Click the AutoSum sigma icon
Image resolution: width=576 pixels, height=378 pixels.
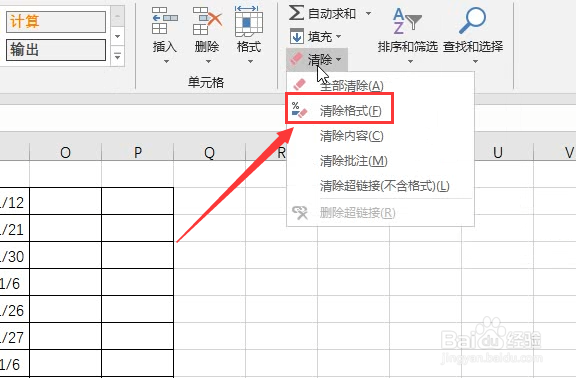click(x=296, y=13)
